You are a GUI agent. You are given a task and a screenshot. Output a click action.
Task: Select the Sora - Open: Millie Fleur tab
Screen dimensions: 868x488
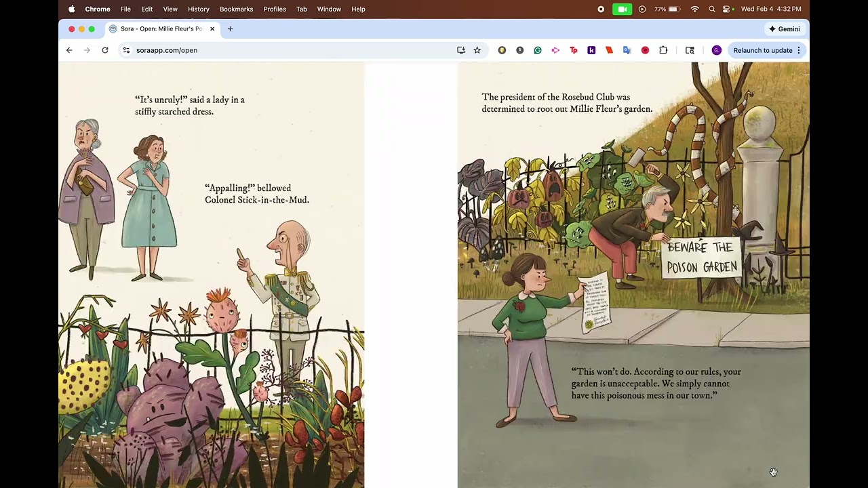pyautogui.click(x=161, y=29)
